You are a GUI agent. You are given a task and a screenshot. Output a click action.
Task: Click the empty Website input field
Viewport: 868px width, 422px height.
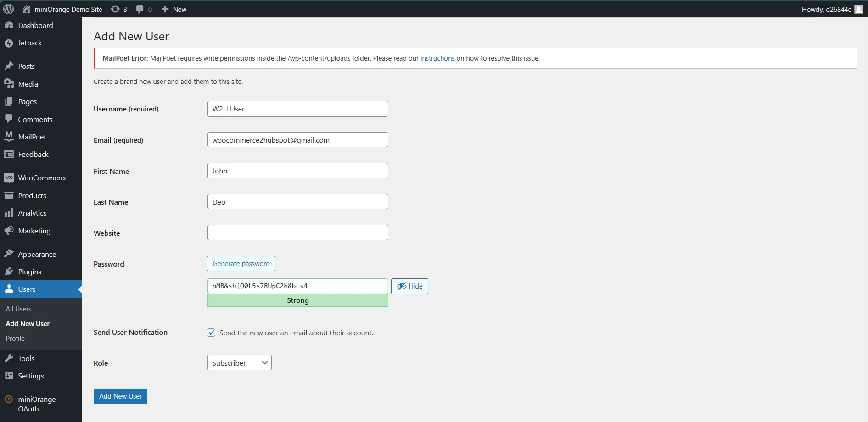pyautogui.click(x=297, y=233)
